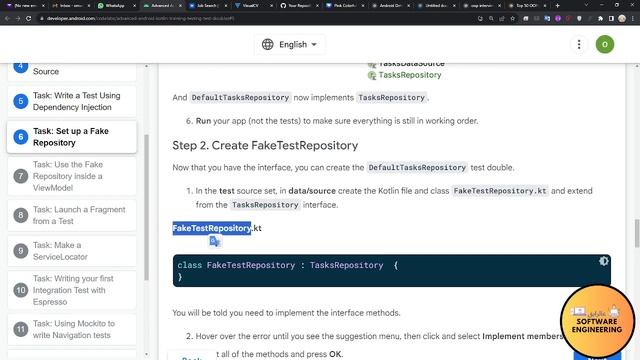Click the sidebar scroll down arrow
640x360 pixels.
click(146, 354)
